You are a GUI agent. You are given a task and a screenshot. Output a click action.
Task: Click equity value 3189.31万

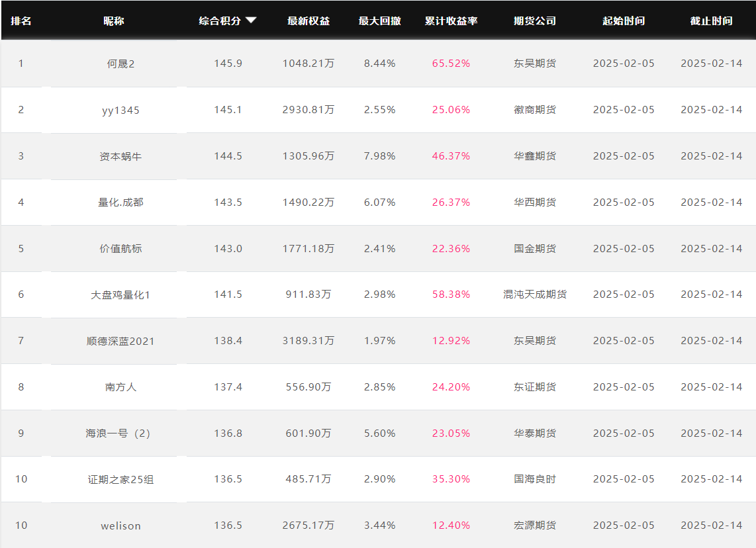point(308,340)
